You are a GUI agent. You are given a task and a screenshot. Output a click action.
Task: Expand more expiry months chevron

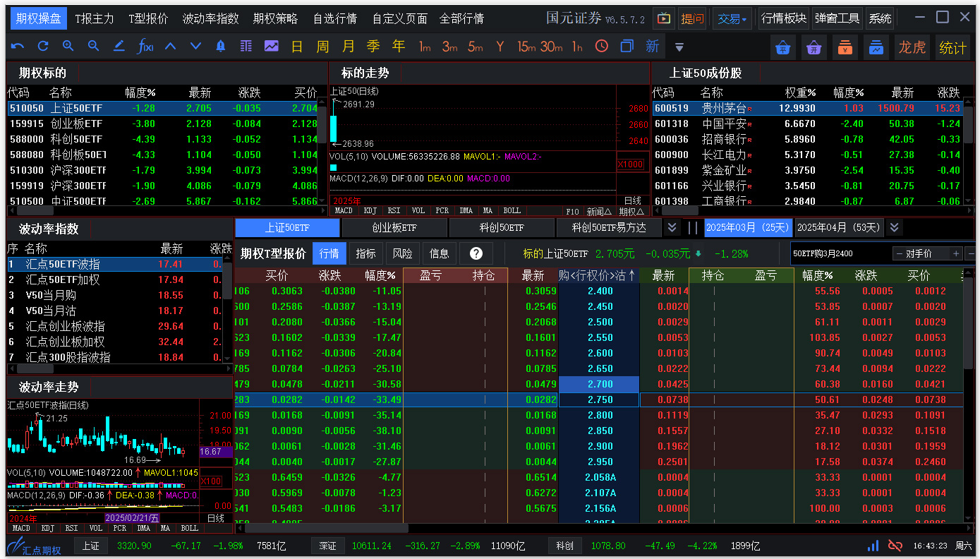[895, 227]
